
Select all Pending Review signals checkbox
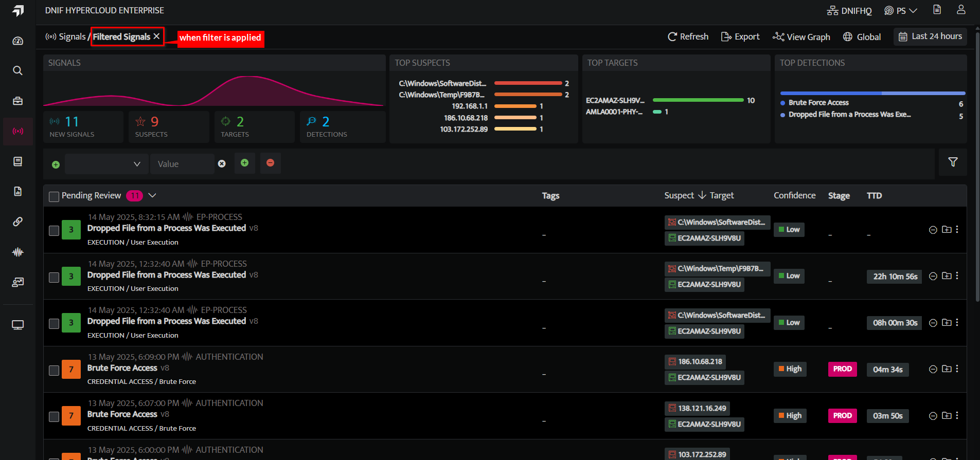pyautogui.click(x=54, y=196)
